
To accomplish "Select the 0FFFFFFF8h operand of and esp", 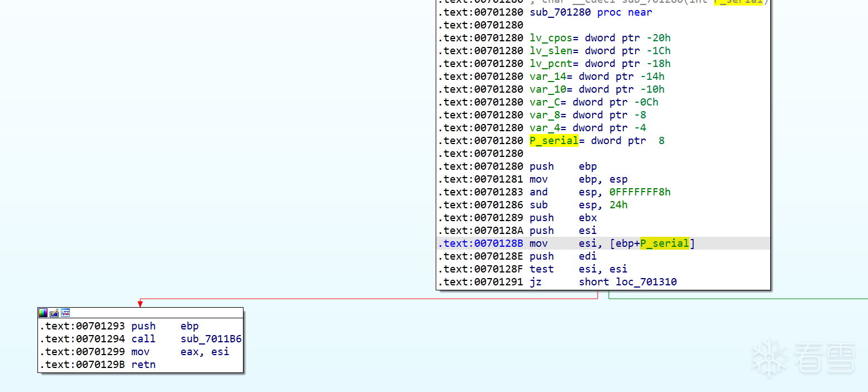I will click(x=640, y=192).
